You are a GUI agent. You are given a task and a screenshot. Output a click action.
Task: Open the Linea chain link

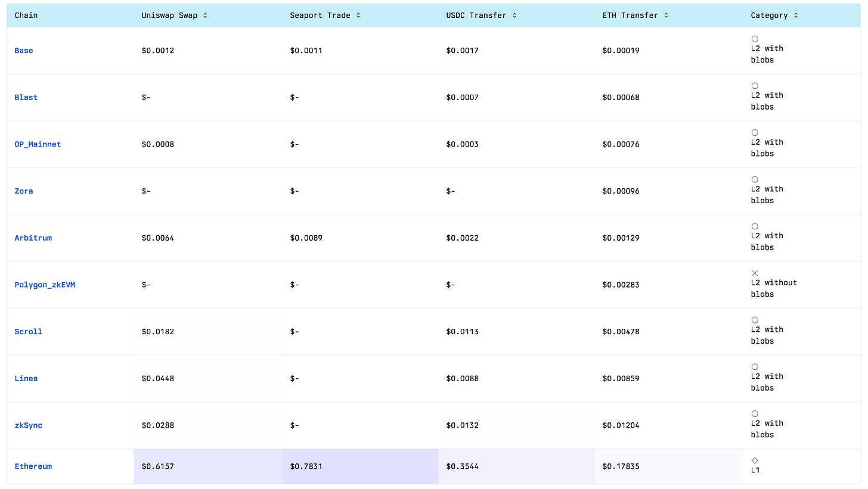pyautogui.click(x=26, y=379)
